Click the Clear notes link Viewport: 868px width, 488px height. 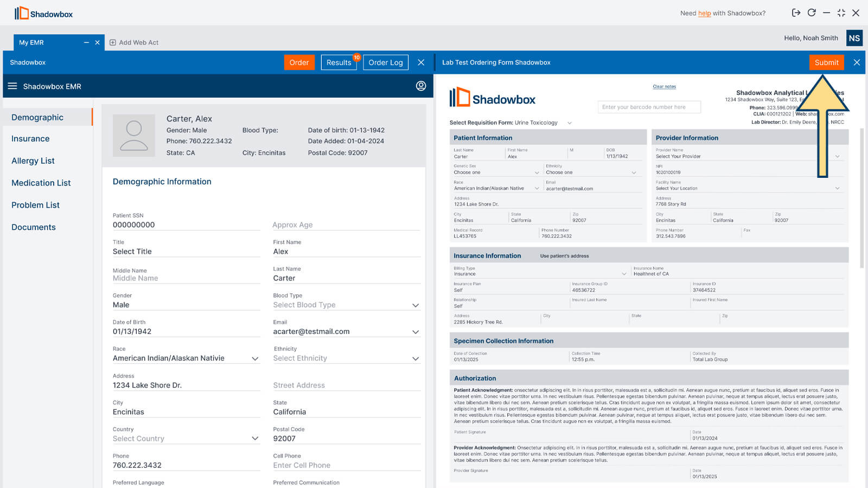[664, 87]
